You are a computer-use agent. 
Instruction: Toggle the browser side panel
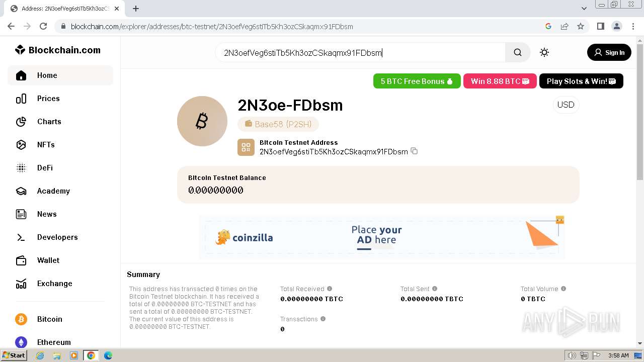pos(600,26)
